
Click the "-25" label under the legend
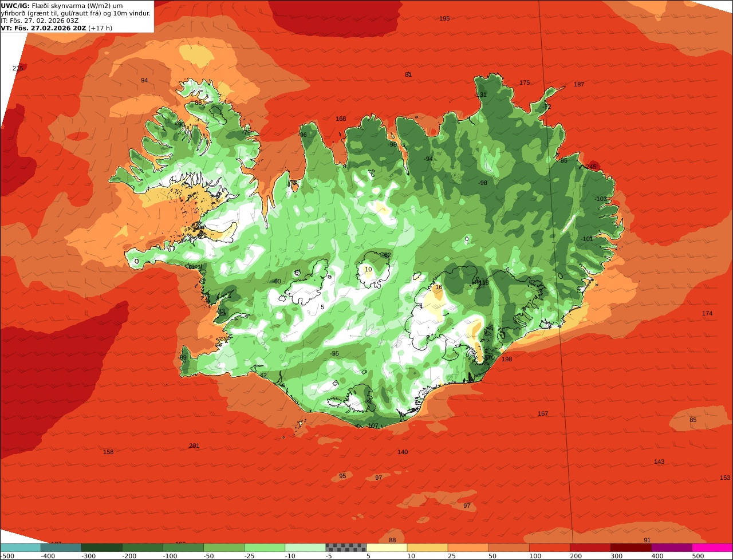(x=250, y=556)
